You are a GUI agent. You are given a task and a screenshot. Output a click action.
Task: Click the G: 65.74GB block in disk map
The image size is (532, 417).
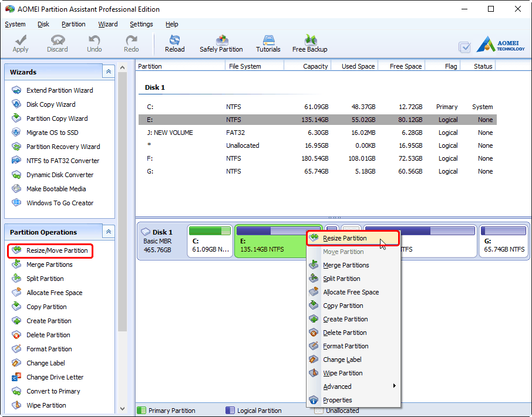(503, 241)
